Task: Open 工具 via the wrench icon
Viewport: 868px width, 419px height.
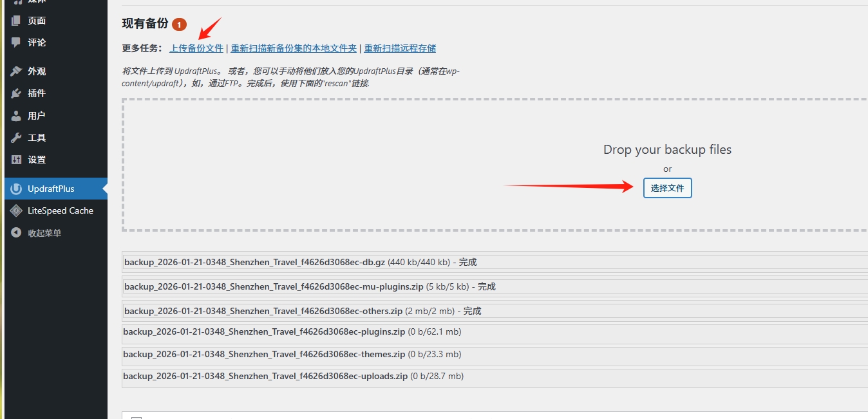Action: point(16,138)
